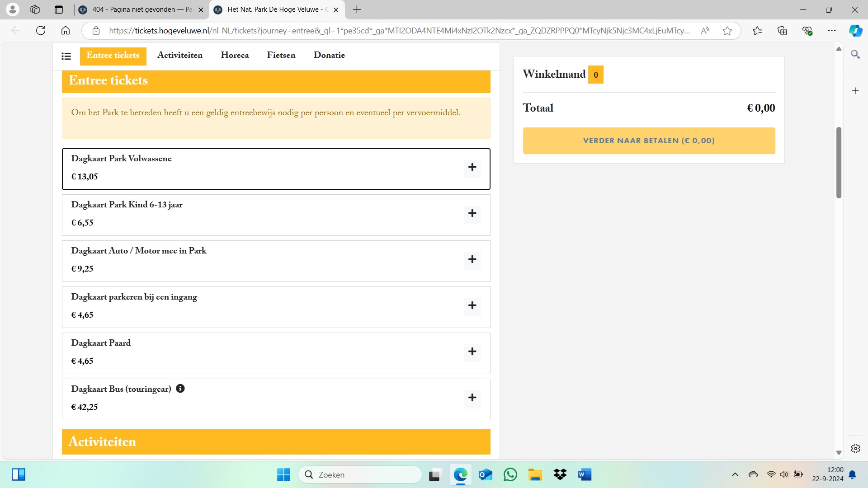Viewport: 868px width, 488px height.
Task: Open the Horeca tab
Action: 235,56
